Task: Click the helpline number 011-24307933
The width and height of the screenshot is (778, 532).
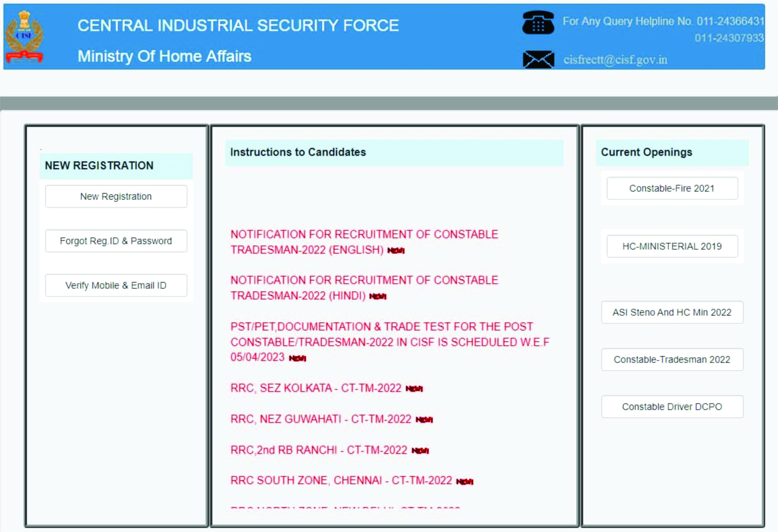Action: [729, 38]
